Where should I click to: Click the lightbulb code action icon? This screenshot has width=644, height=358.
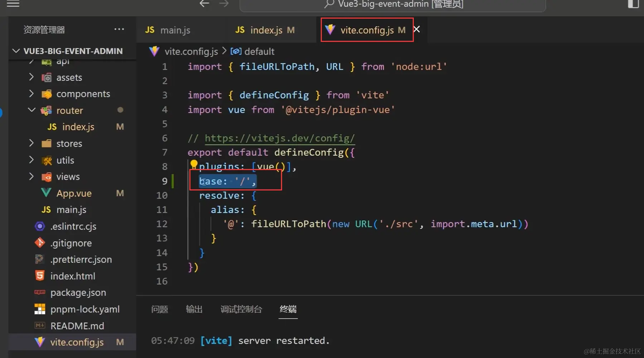point(194,164)
